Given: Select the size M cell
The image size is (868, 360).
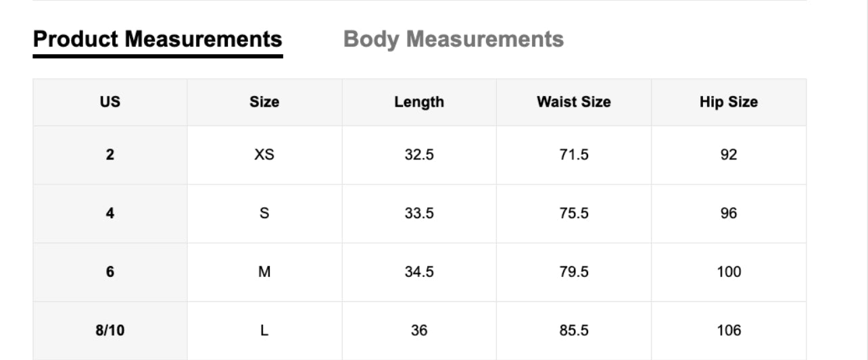Looking at the screenshot, I should [264, 272].
